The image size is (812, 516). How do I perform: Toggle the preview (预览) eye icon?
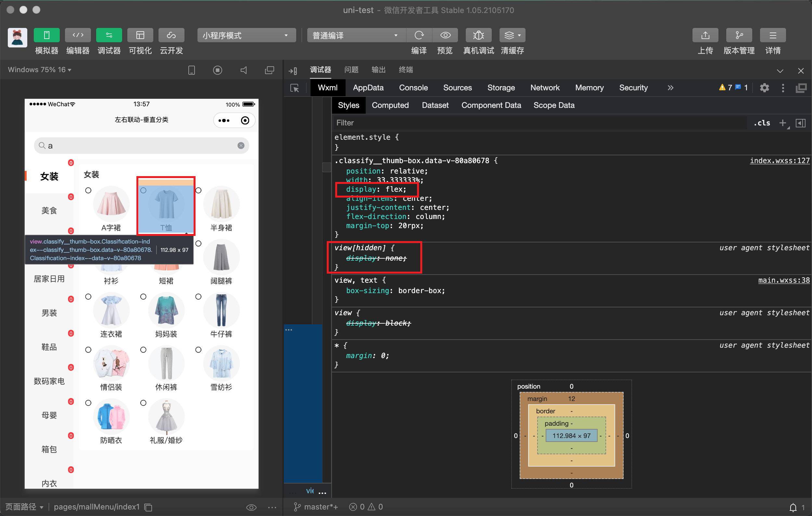tap(445, 35)
